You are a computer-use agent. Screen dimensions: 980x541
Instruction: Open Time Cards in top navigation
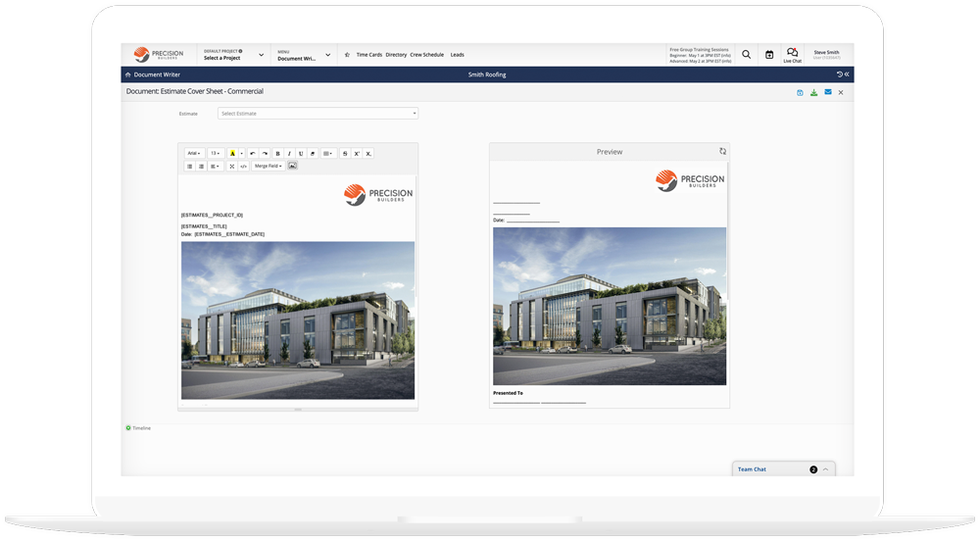(368, 55)
